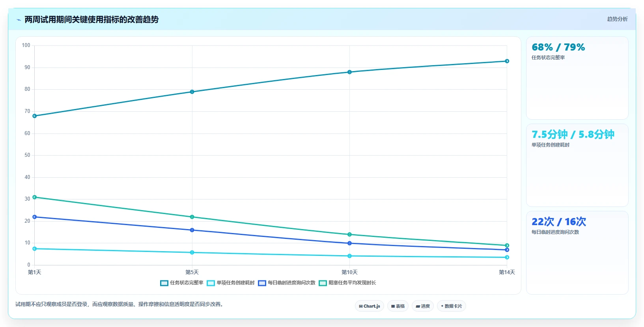Image resolution: width=644 pixels, height=327 pixels.
Task: Select the 第10天 point on the 每日临时进度询问次数 line
Action: [x=349, y=243]
